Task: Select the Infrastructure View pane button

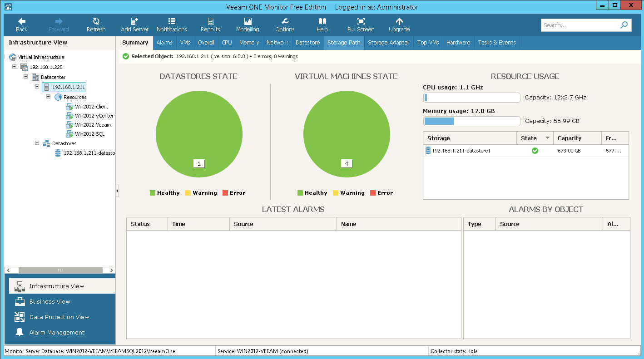Action: coord(62,286)
